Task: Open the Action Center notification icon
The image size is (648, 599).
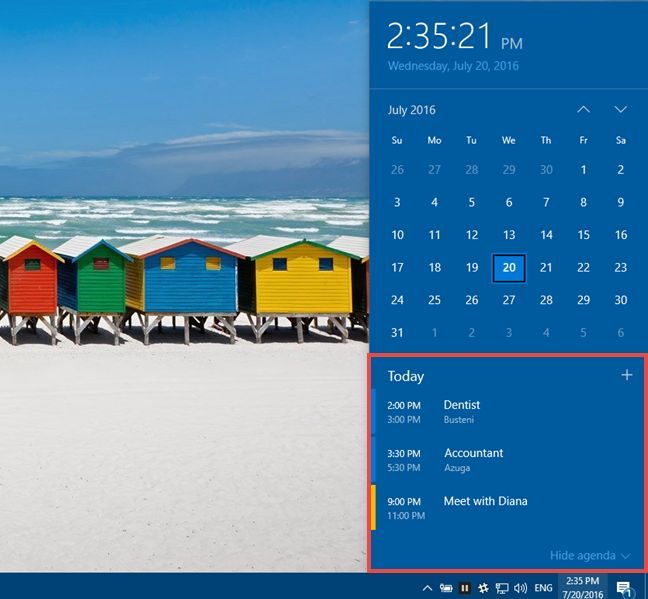Action: (x=624, y=587)
